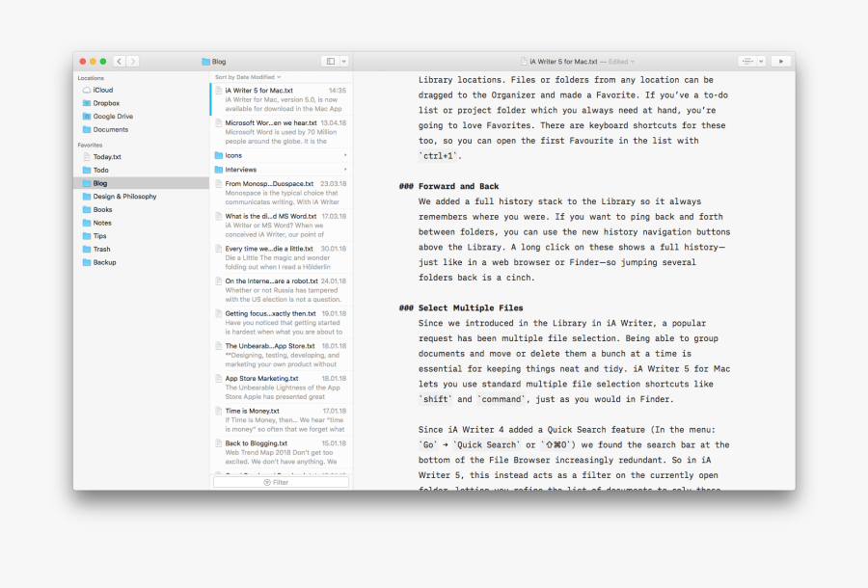Open the Dropbox location
The image size is (868, 588).
tap(106, 103)
